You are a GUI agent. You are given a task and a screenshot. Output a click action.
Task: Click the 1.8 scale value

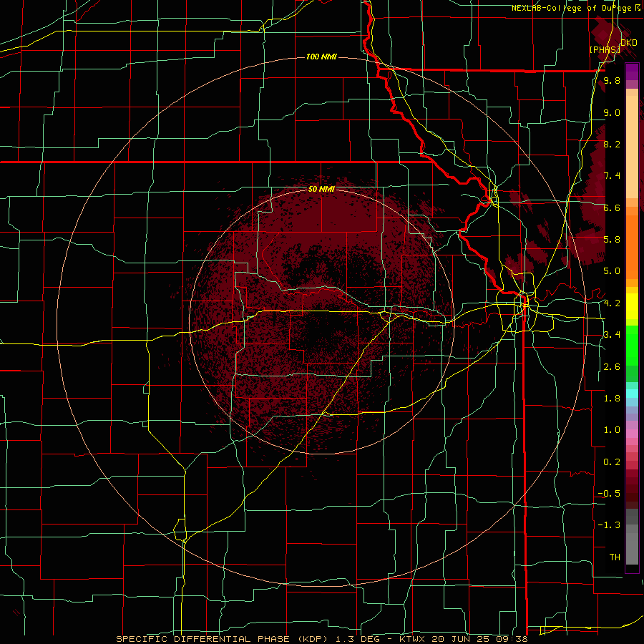612,399
